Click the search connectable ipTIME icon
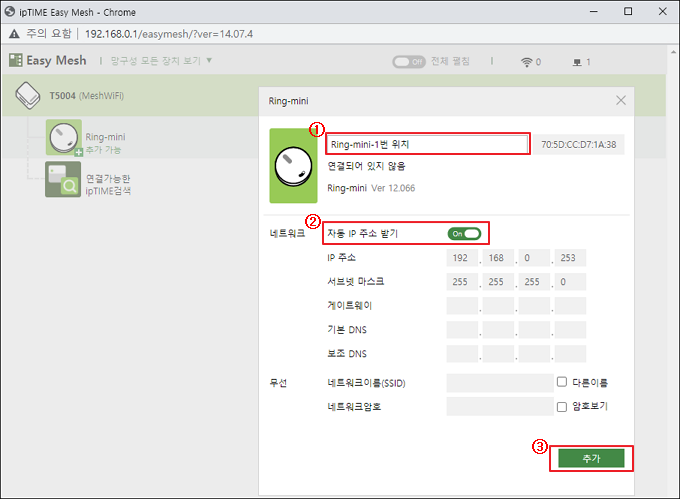The height and width of the screenshot is (499, 680). pyautogui.click(x=63, y=179)
